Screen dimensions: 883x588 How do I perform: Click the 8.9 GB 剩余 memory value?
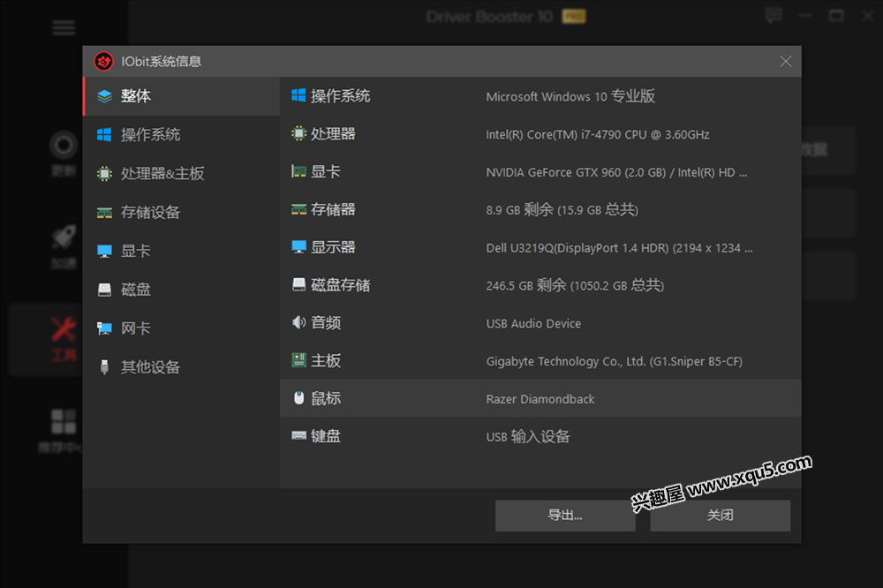click(562, 210)
